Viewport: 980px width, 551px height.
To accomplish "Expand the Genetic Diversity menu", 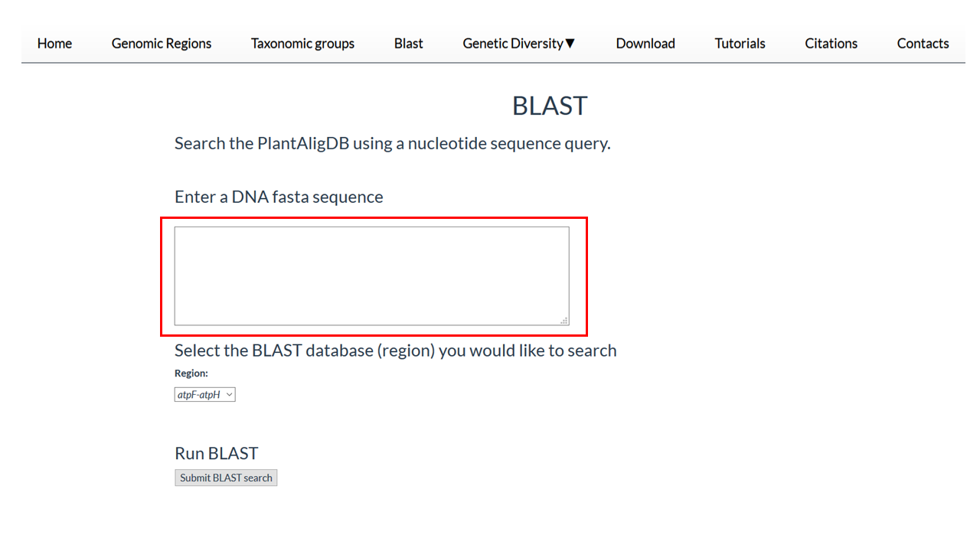I will pyautogui.click(x=519, y=44).
